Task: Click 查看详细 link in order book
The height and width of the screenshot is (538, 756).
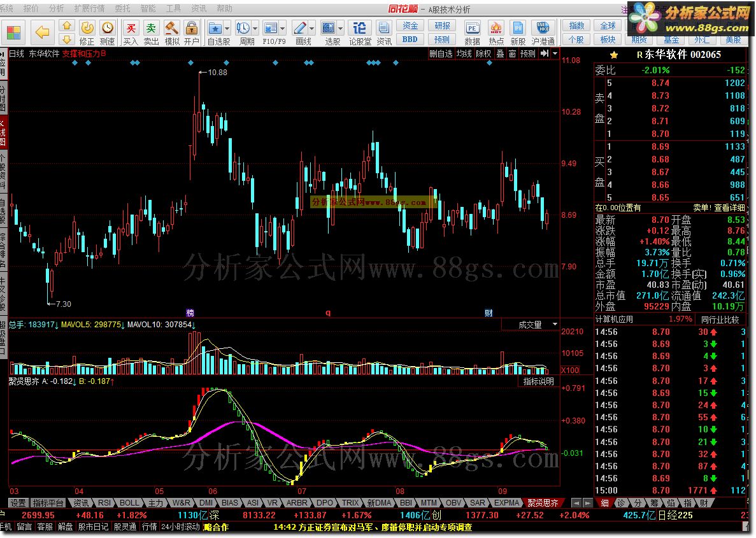Action: [x=729, y=208]
